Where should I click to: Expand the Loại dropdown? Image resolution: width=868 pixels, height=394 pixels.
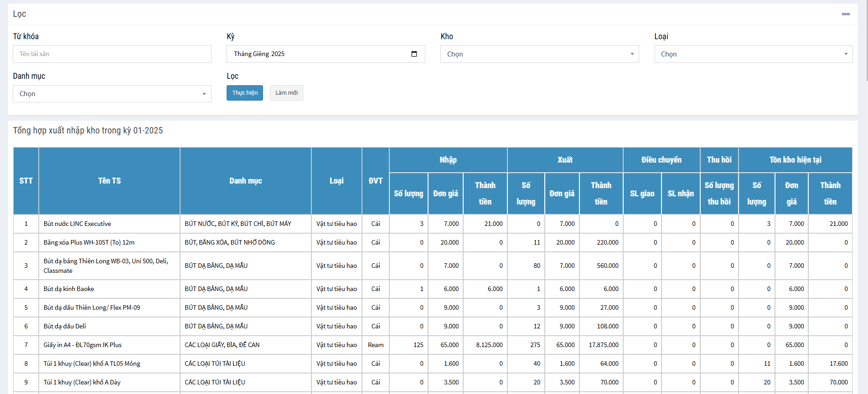click(x=753, y=54)
